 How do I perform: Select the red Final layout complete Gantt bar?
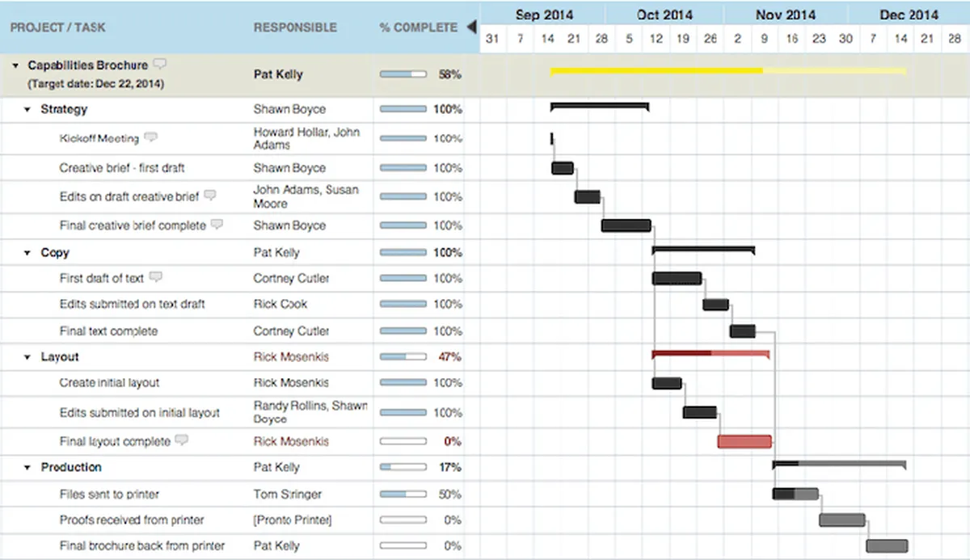pyautogui.click(x=744, y=441)
